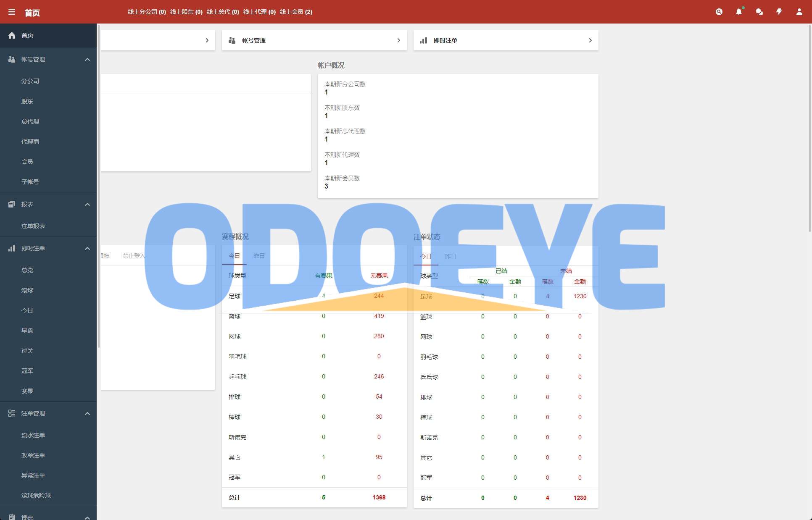
Task: Click 本期新会员数 label
Action: (x=342, y=178)
